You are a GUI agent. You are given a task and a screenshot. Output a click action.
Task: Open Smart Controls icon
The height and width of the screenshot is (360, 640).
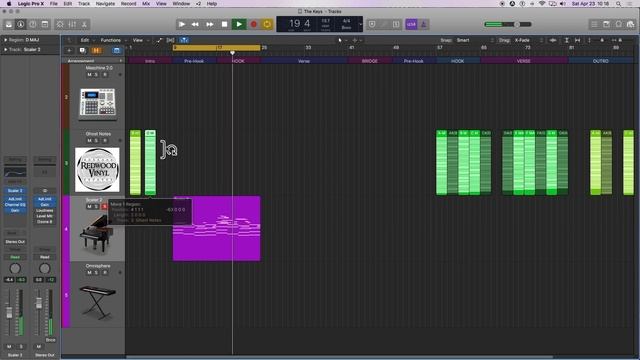pos(60,24)
